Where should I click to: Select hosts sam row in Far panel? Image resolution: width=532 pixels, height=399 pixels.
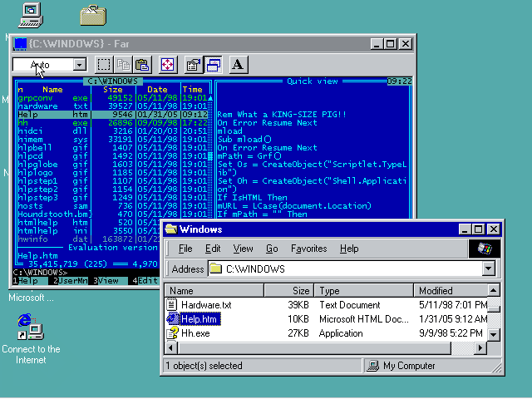coord(113,206)
